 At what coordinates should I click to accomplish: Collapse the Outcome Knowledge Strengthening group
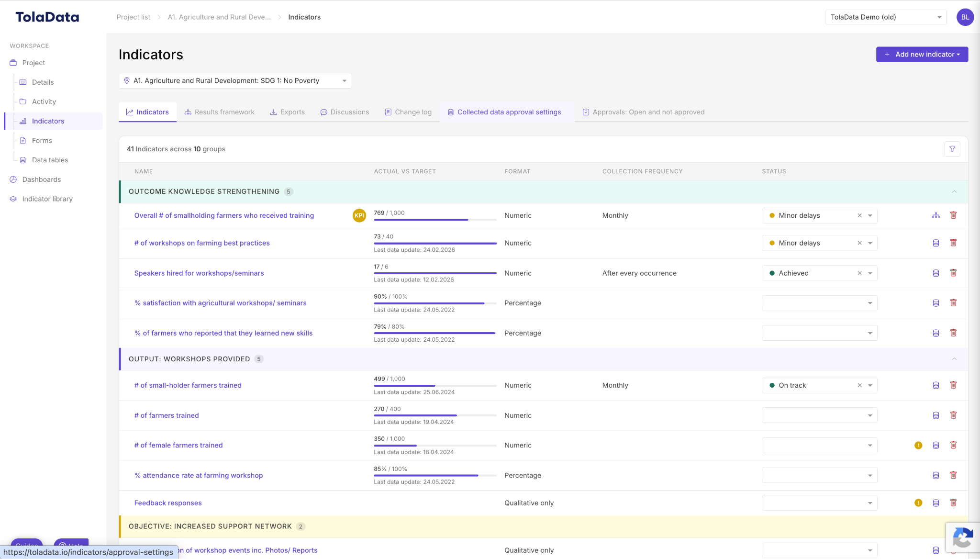point(954,191)
